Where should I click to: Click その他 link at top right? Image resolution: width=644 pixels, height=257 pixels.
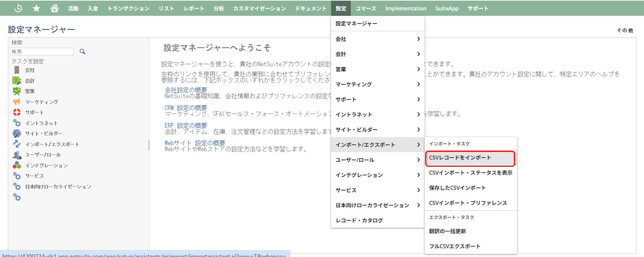click(625, 31)
